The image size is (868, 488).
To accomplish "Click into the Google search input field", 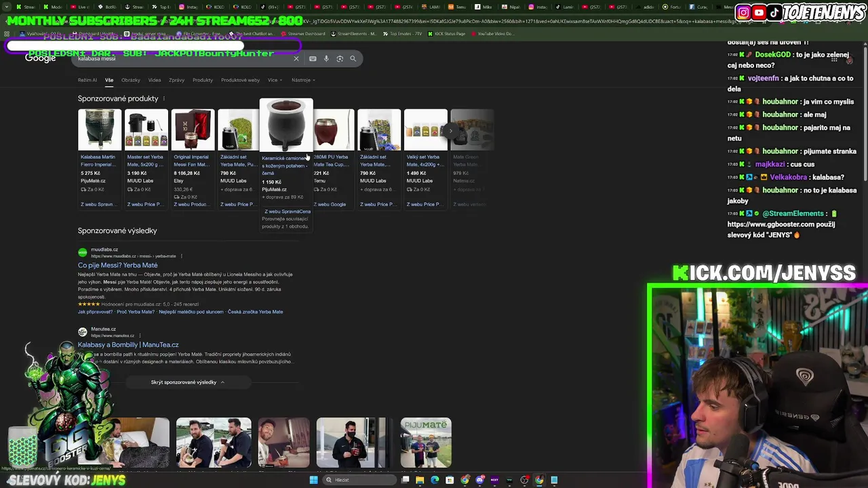I will coord(183,58).
